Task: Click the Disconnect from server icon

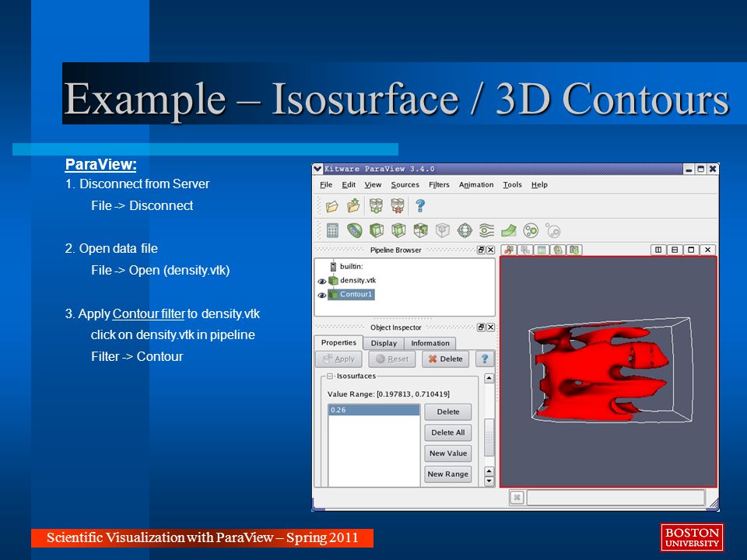Action: pos(398,205)
